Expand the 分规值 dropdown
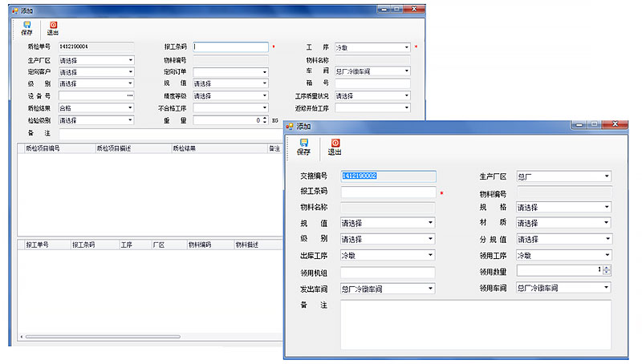 click(607, 239)
